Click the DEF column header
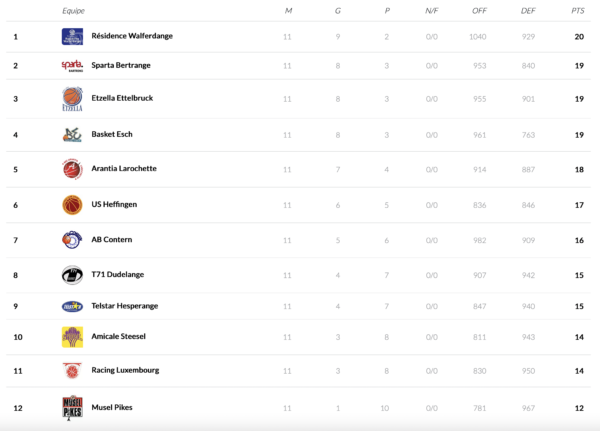 pyautogui.click(x=528, y=10)
